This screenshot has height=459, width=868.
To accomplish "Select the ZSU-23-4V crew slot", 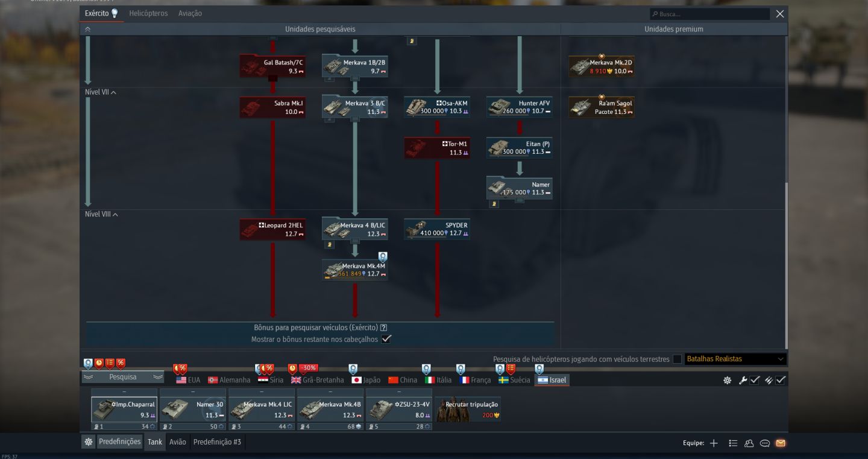I will 399,409.
